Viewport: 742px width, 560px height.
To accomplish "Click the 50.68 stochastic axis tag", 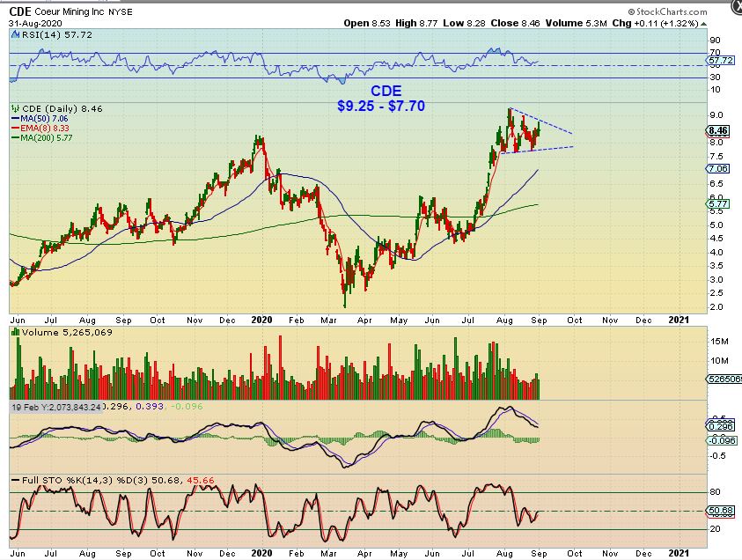I will [721, 511].
